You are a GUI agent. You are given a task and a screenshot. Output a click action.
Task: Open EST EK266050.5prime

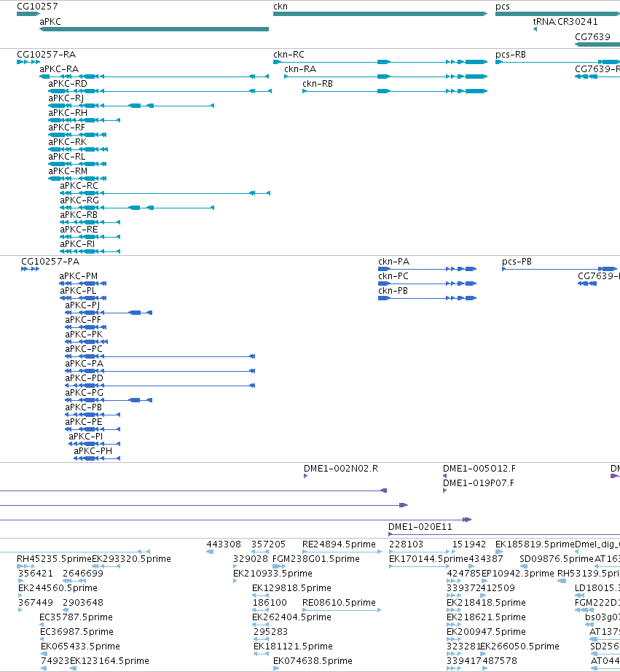tap(519, 646)
